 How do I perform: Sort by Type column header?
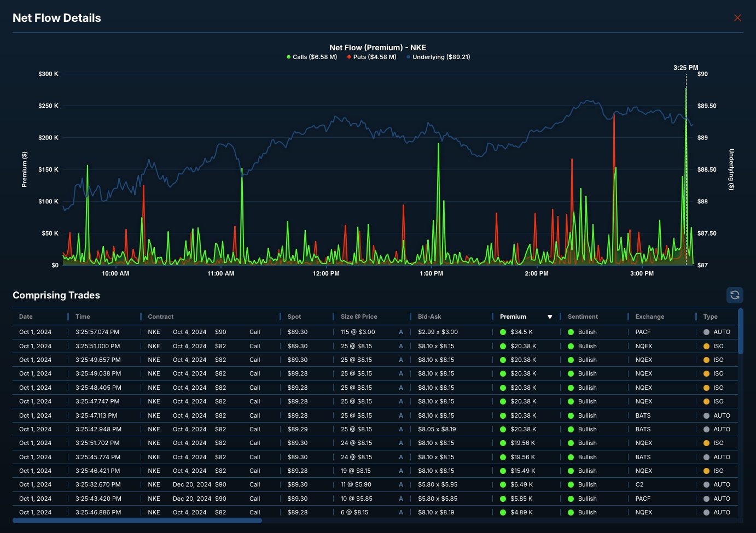[x=710, y=317]
